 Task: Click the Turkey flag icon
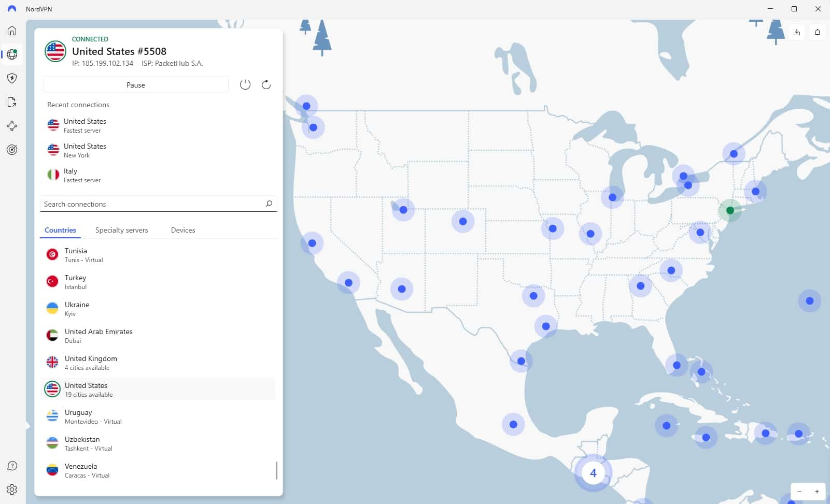[52, 281]
